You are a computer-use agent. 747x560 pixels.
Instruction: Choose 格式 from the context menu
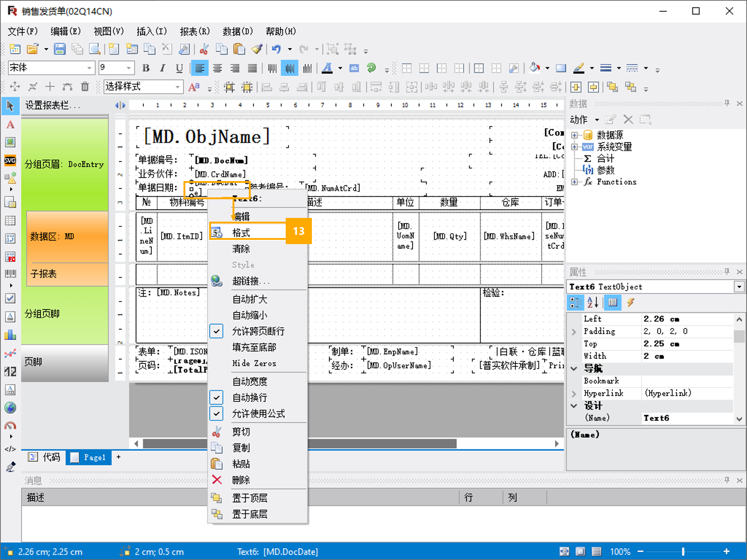(258, 232)
